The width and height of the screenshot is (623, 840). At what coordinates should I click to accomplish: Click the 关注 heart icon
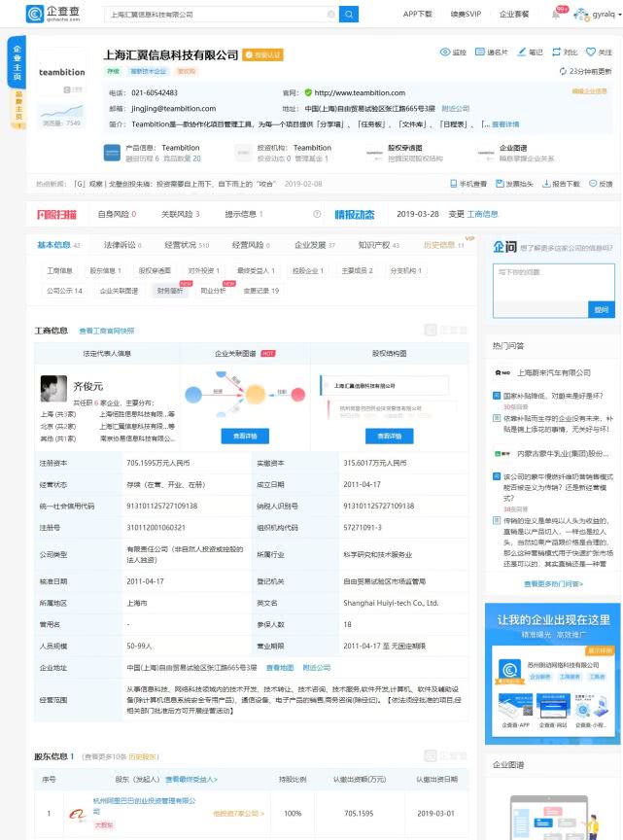coord(590,52)
